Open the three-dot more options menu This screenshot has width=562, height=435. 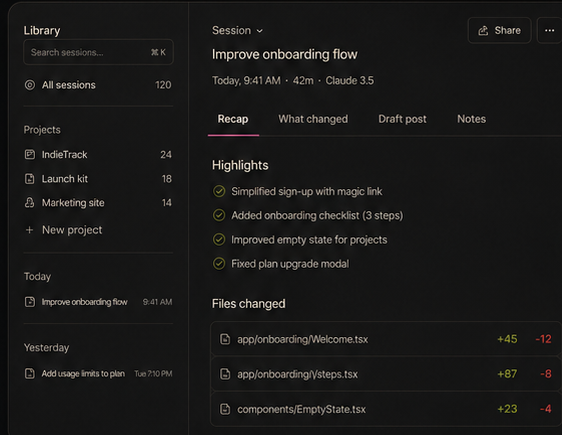click(549, 30)
